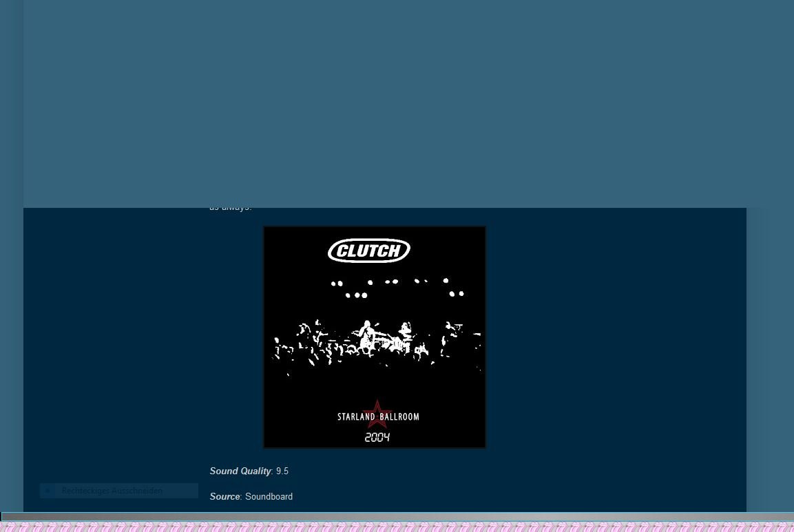Click the horizontal scrollbar at the bottom
Image resolution: width=794 pixels, height=532 pixels.
tap(397, 517)
